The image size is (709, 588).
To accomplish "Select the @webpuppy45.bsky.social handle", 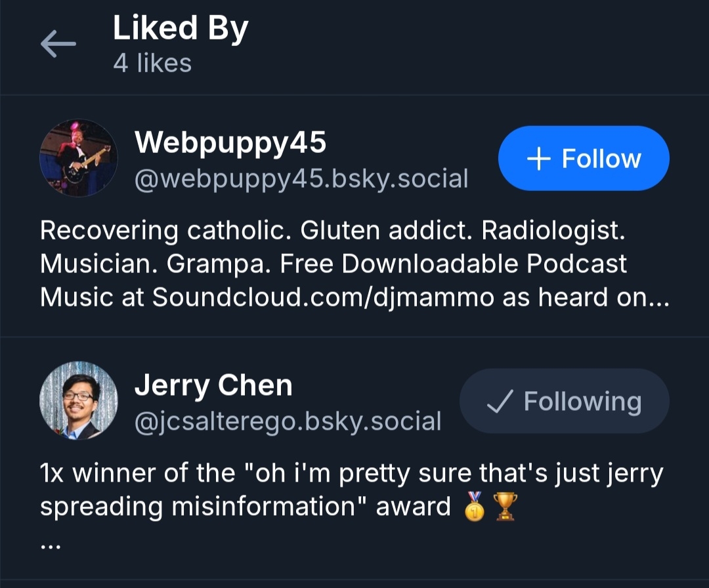I will 301,178.
